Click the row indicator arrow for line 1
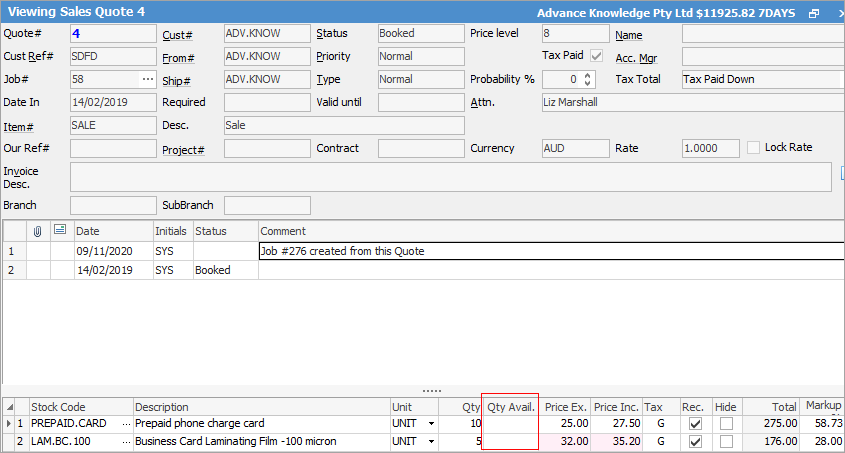Screen dimensions: 845x453 point(8,424)
